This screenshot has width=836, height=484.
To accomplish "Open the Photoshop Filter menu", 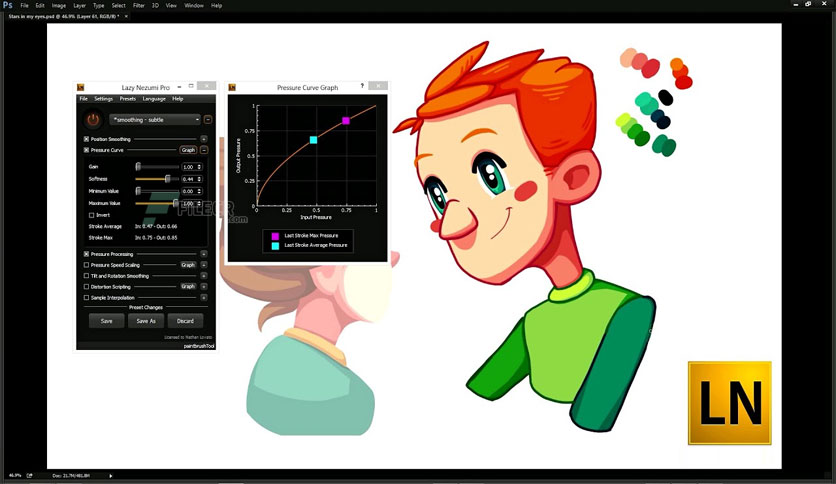I will point(139,5).
